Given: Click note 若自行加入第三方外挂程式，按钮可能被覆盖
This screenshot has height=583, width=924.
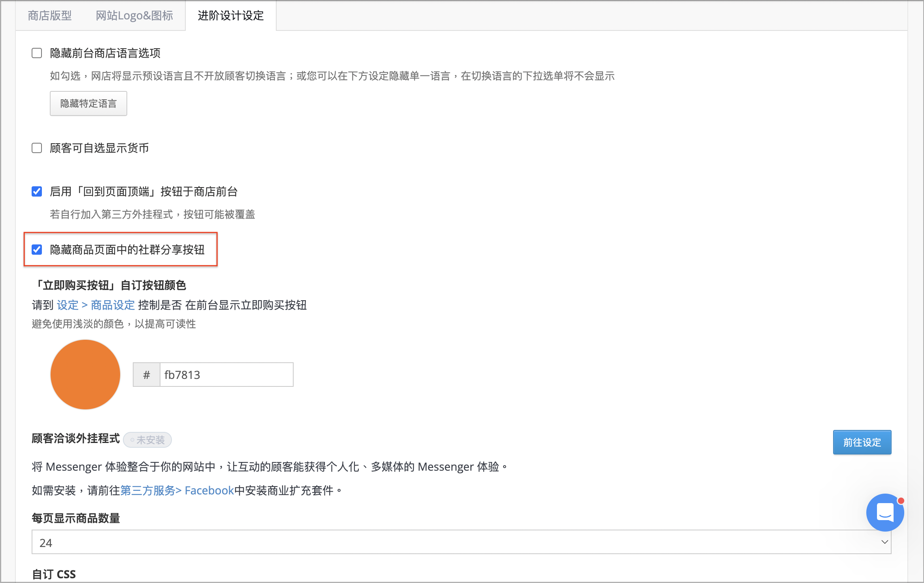Looking at the screenshot, I should pyautogui.click(x=153, y=214).
